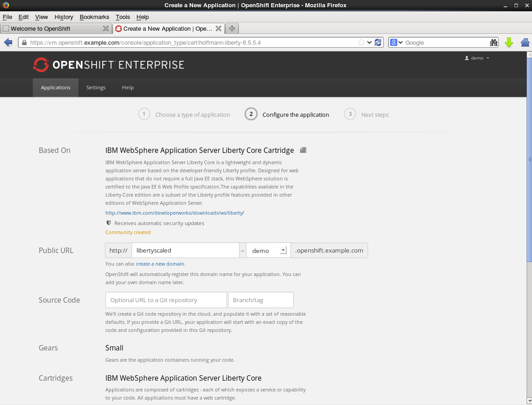The width and height of the screenshot is (532, 405).
Task: Click the OpenShift Enterprise logo
Action: click(109, 64)
